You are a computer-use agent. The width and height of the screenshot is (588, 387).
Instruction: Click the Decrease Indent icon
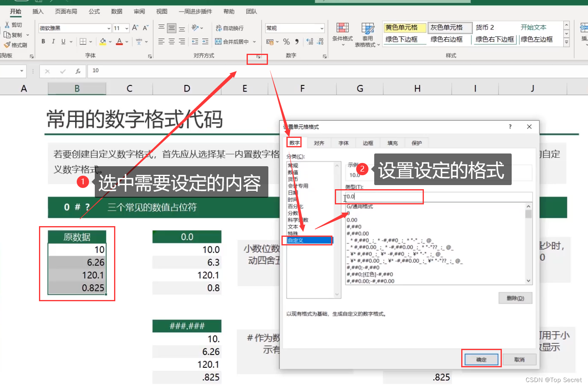195,41
